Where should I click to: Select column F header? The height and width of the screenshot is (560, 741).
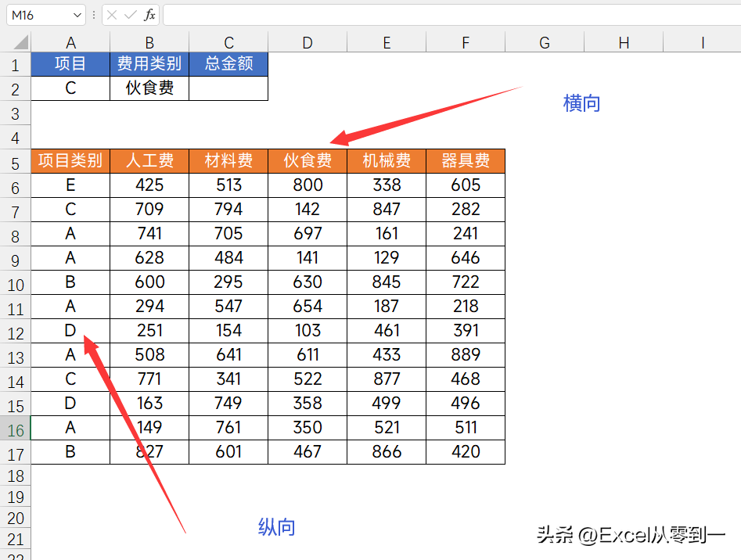pyautogui.click(x=466, y=42)
